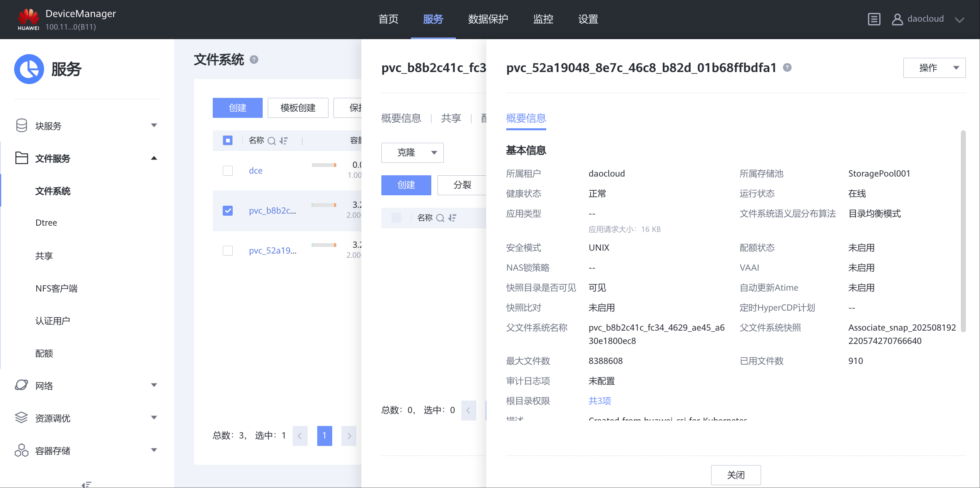Image resolution: width=980 pixels, height=488 pixels.
Task: Click the 关闭 button
Action: [735, 475]
